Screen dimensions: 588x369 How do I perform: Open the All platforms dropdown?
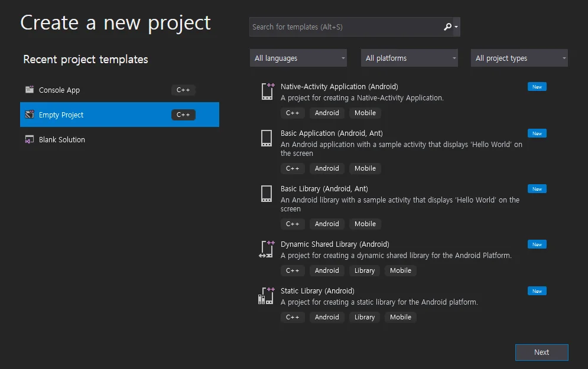point(409,58)
